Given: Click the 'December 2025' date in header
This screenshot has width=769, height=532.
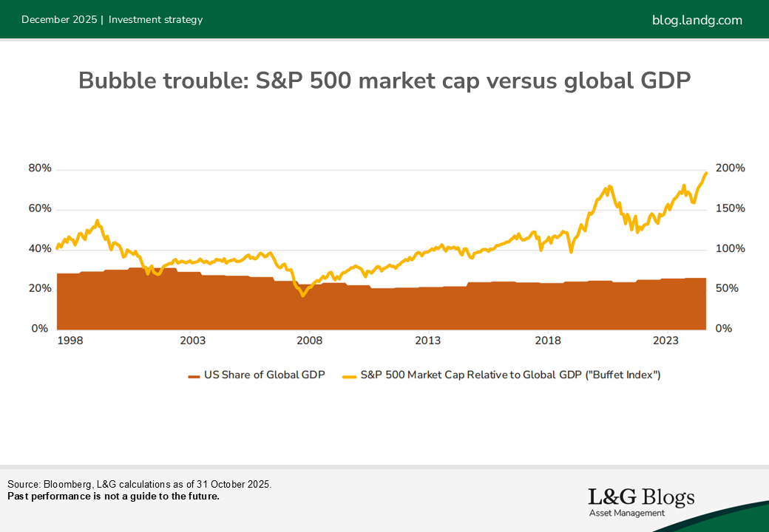Looking at the screenshot, I should 59,20.
